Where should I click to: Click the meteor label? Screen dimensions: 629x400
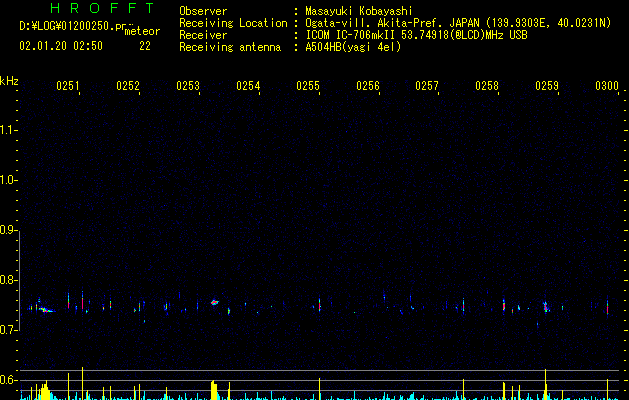point(142,31)
